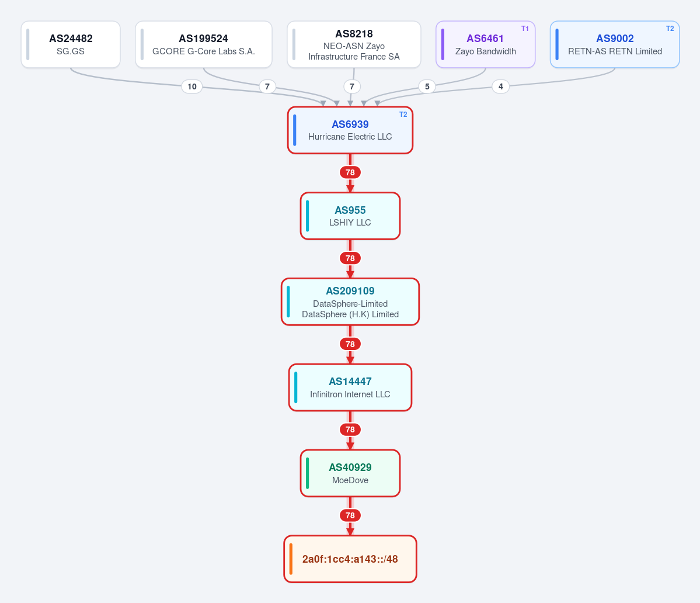
Task: Click the edge badge 7 from AS199524
Action: [x=267, y=86]
